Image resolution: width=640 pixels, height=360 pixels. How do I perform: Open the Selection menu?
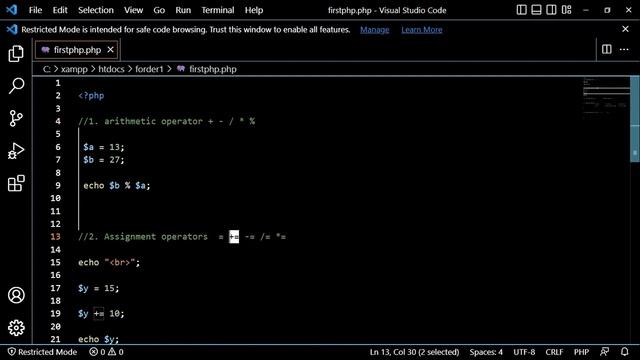click(x=96, y=10)
